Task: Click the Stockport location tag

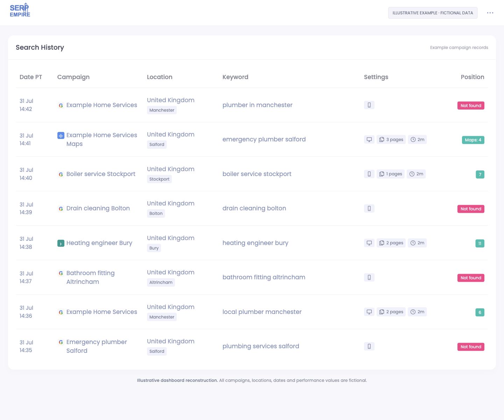Action: point(159,179)
